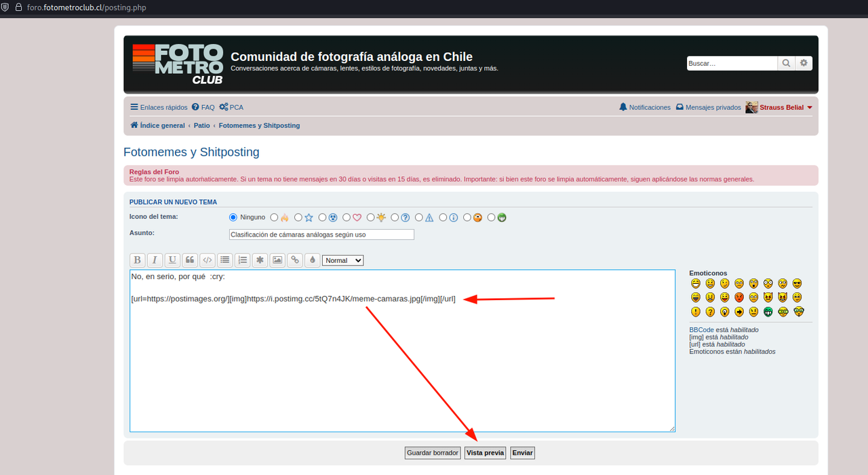Insert the yellow exclamation mark emoticon
Screen dimensions: 868x475
pos(696,312)
